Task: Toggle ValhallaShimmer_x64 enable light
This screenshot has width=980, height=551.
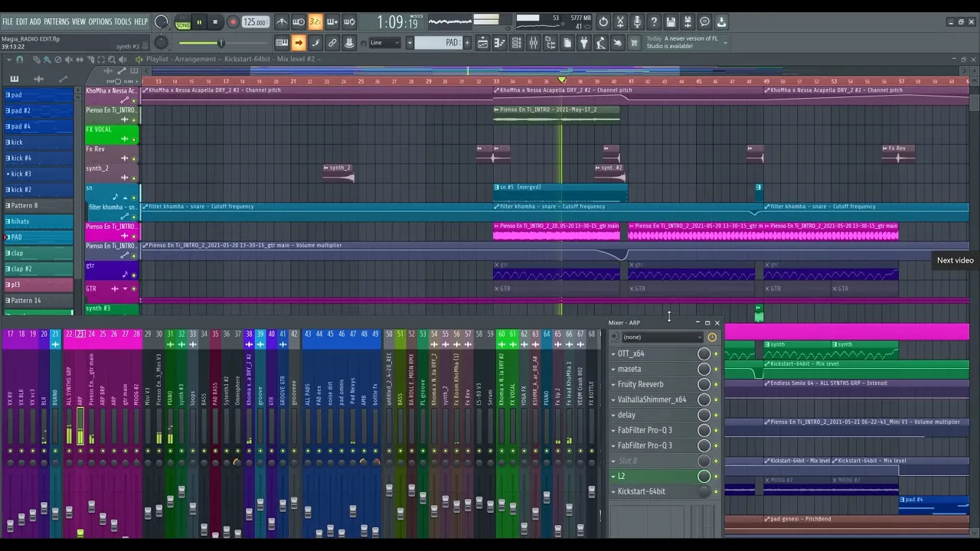Action: click(x=717, y=399)
